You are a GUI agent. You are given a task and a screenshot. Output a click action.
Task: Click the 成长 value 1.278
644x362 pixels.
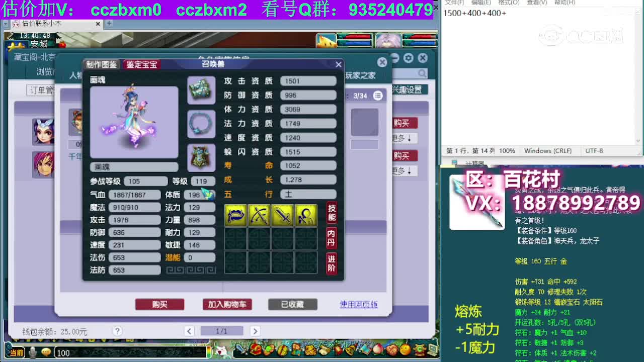(x=308, y=179)
